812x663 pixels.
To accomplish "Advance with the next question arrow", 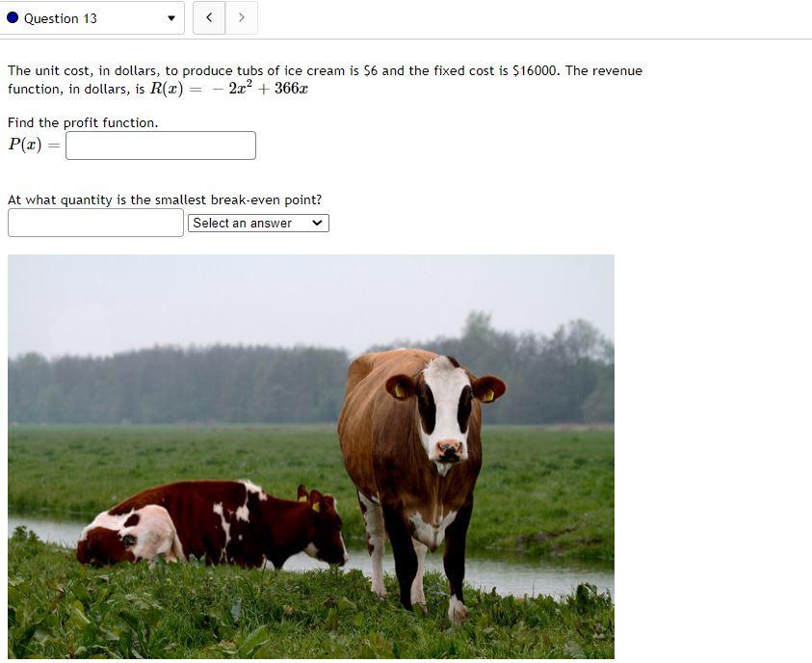I will [x=242, y=17].
